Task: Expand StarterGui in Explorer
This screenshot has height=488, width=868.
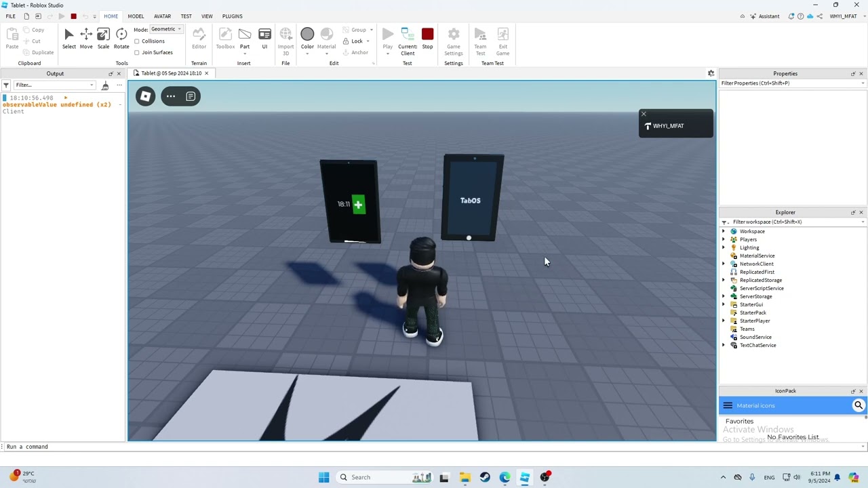Action: [723, 305]
